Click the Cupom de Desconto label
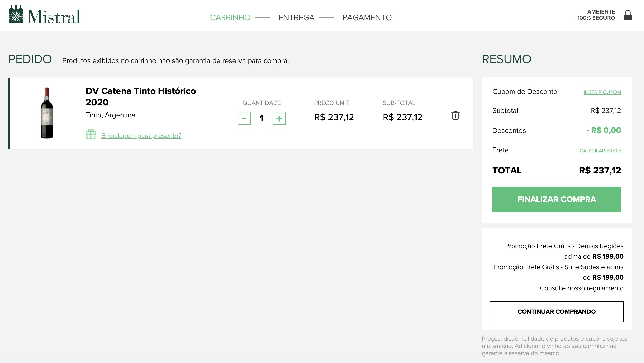The height and width of the screenshot is (363, 644). coord(525,92)
